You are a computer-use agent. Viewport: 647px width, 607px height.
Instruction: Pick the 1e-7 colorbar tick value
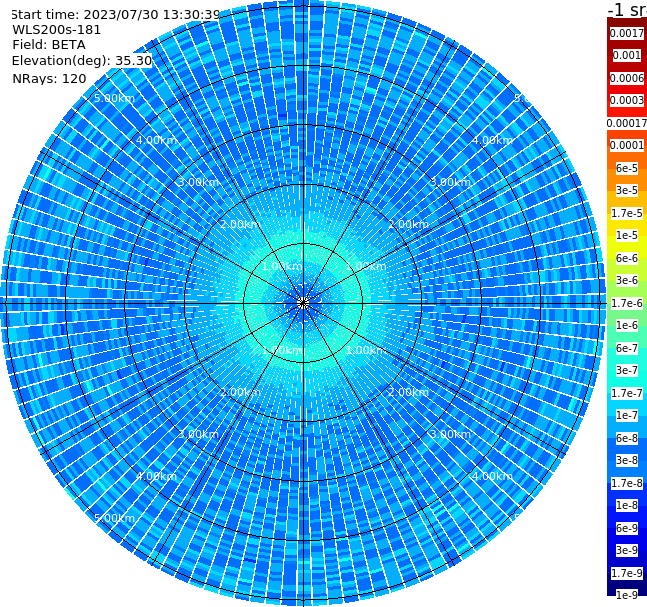[627, 415]
